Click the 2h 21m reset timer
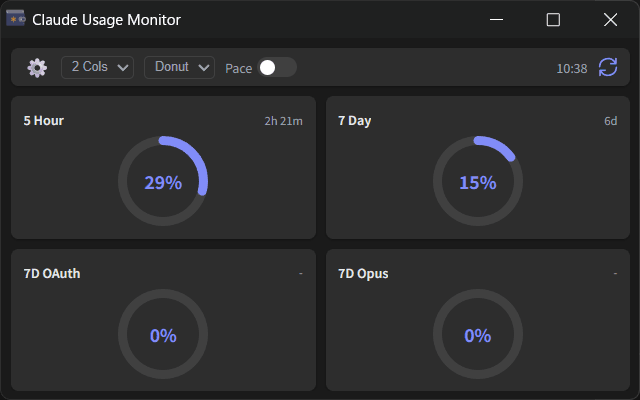The height and width of the screenshot is (400, 640). pyautogui.click(x=283, y=121)
